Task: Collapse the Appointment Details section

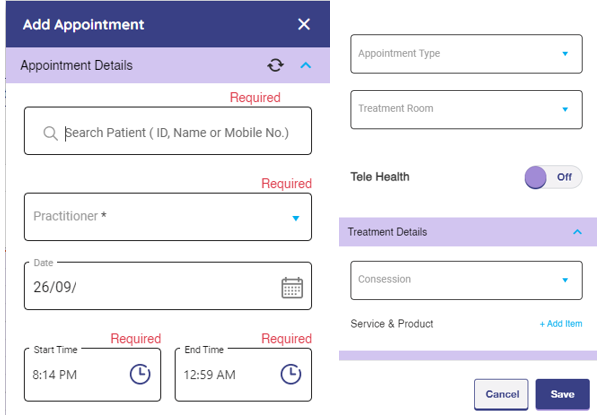Action: (x=306, y=66)
